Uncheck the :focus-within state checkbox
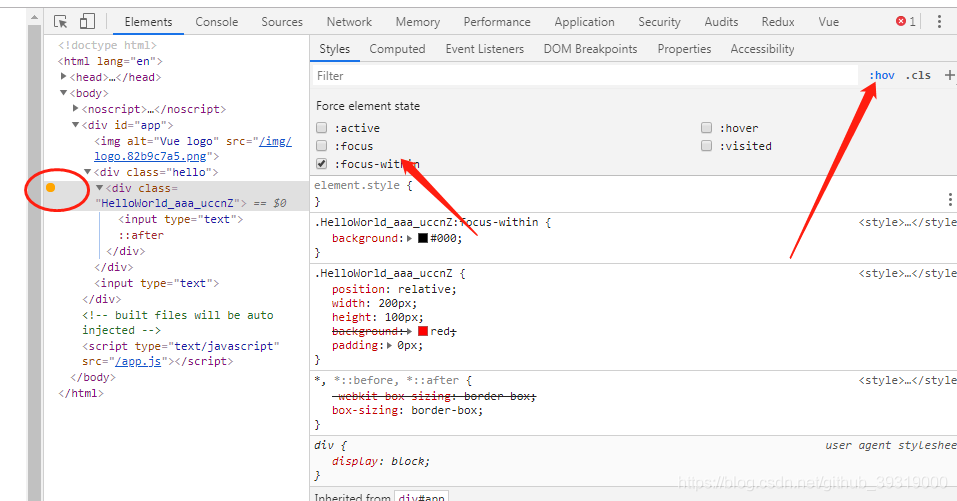The height and width of the screenshot is (501, 957). tap(322, 164)
